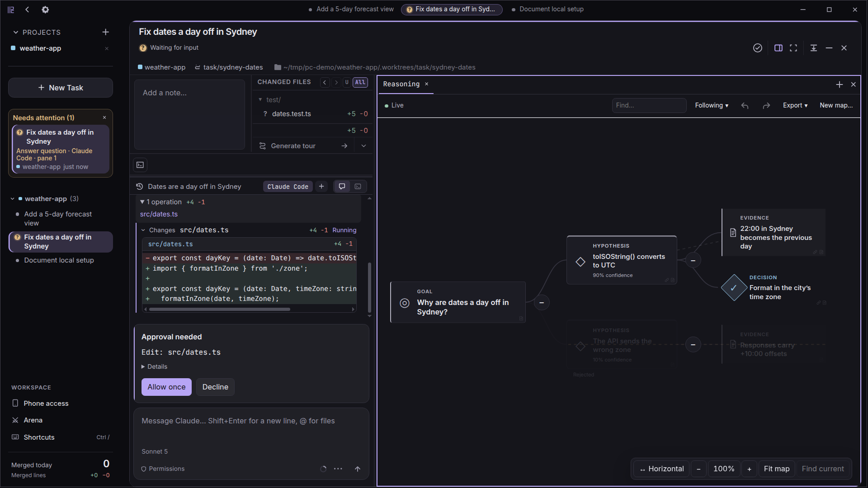Collapse the hypothesis toISOString node branch
This screenshot has width=868, height=488.
693,260
